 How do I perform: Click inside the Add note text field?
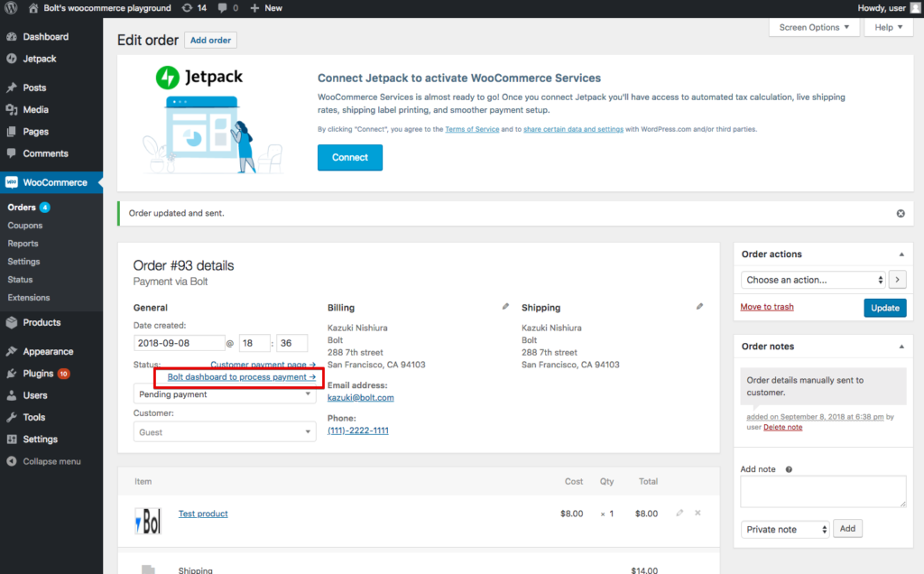pos(822,491)
